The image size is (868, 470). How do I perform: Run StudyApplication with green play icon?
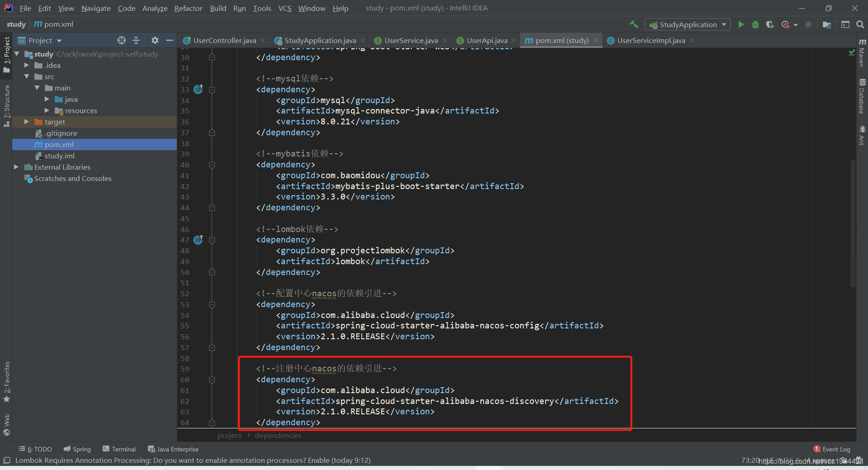pos(741,24)
